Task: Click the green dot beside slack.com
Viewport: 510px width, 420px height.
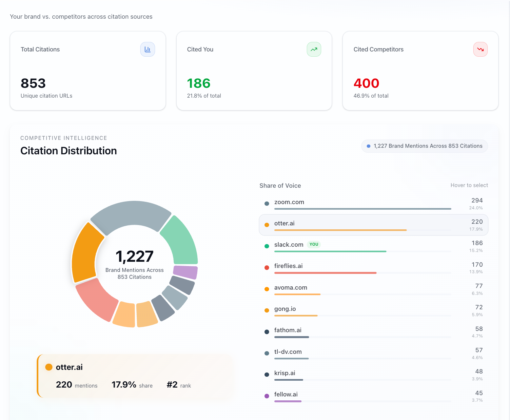Action: coord(267,246)
